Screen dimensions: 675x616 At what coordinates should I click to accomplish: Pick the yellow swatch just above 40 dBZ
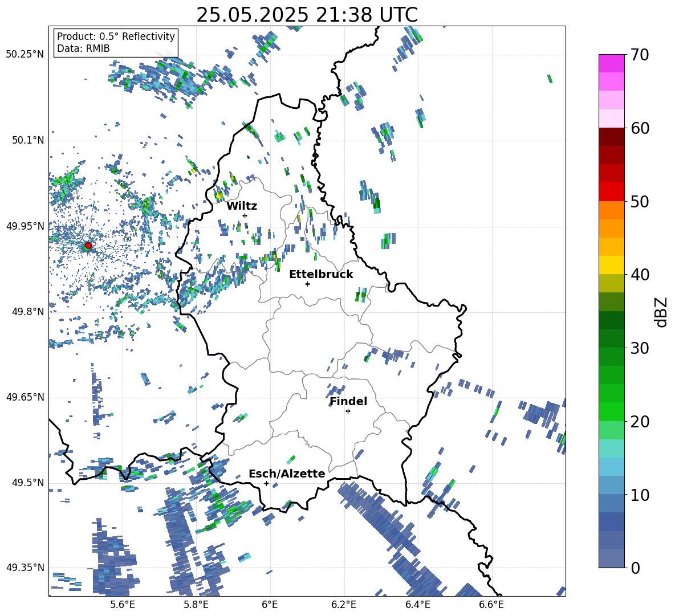pyautogui.click(x=611, y=265)
